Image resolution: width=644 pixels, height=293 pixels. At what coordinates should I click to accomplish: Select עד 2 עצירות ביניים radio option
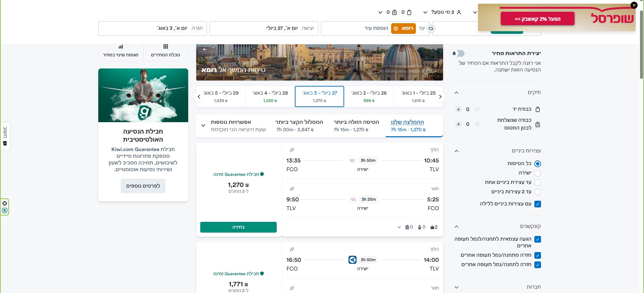click(538, 192)
